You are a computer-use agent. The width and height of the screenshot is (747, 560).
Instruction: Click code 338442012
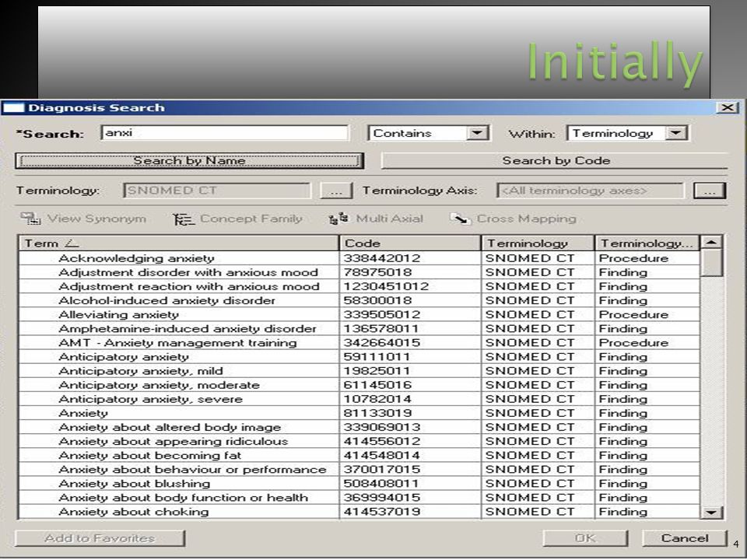tap(381, 258)
